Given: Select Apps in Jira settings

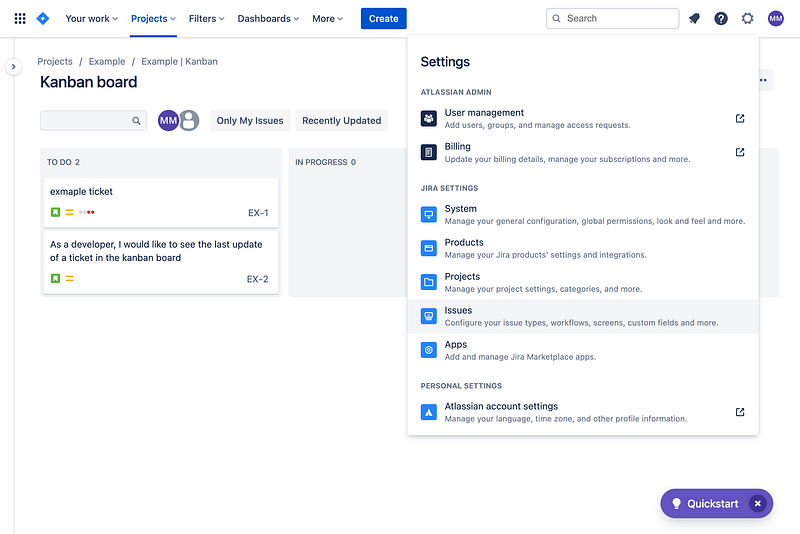Looking at the screenshot, I should [x=583, y=350].
